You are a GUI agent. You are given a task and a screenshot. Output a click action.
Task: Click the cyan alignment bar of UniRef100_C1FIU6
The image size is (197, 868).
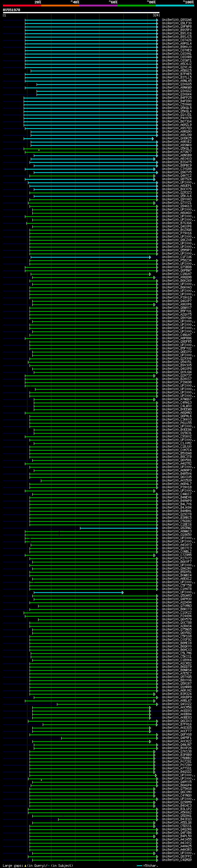(x=91, y=257)
